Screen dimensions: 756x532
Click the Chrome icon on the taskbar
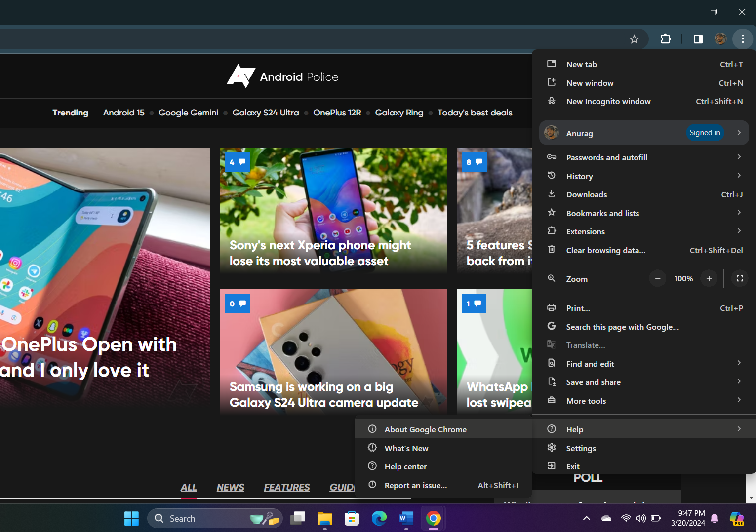pyautogui.click(x=433, y=518)
